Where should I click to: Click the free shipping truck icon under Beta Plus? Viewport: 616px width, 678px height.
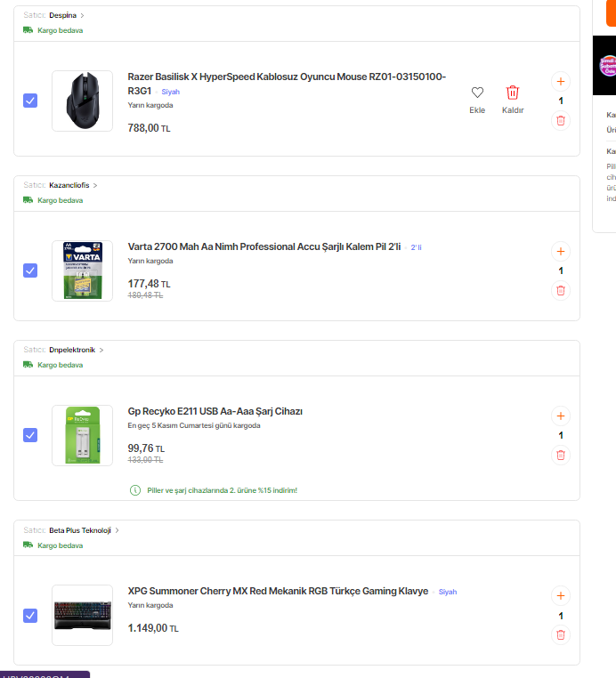coord(28,545)
